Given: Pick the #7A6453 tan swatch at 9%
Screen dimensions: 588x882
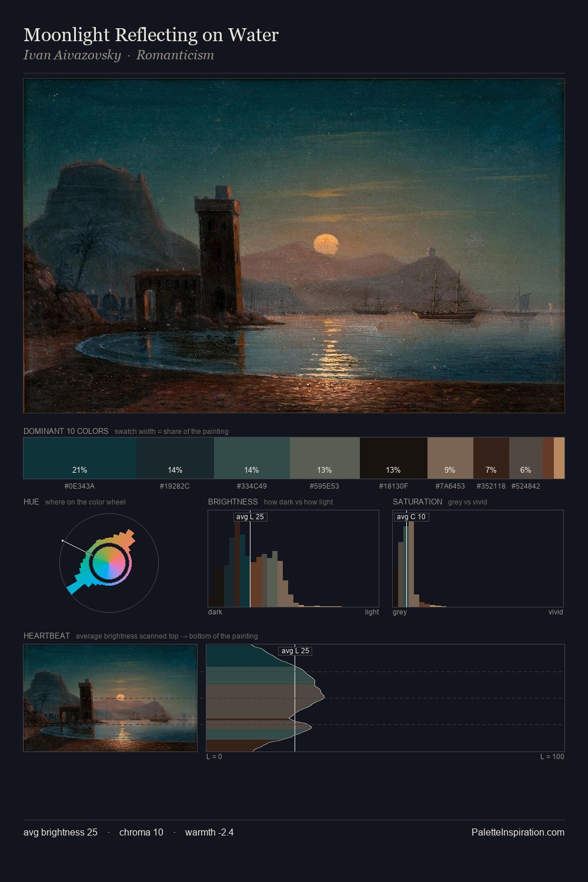Looking at the screenshot, I should 450,458.
